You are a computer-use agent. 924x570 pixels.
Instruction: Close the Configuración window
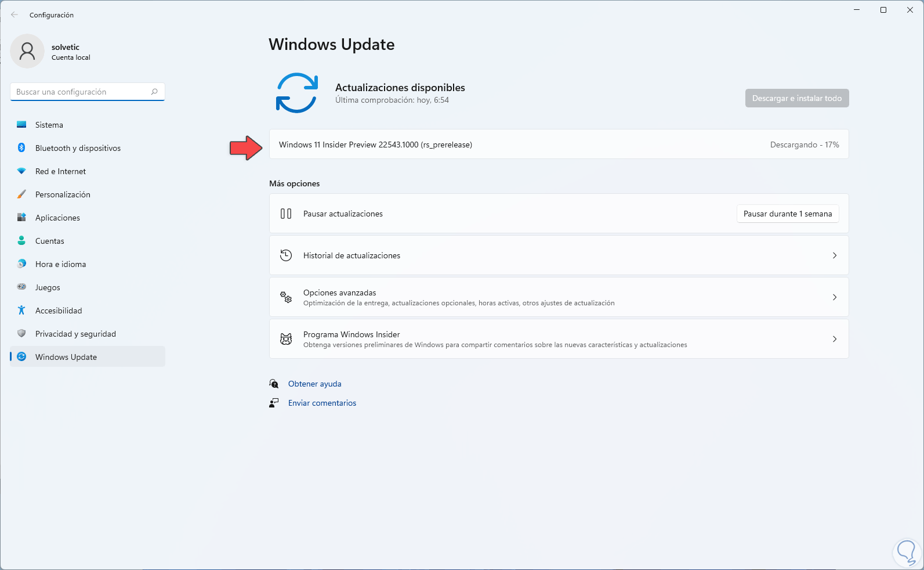pyautogui.click(x=910, y=10)
